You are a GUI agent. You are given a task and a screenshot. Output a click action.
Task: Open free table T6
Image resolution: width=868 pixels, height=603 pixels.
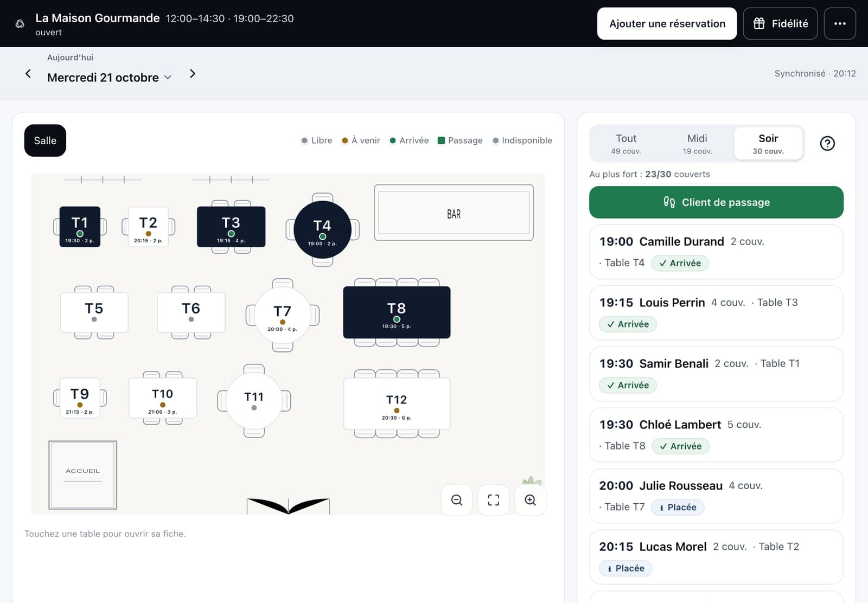coord(191,312)
